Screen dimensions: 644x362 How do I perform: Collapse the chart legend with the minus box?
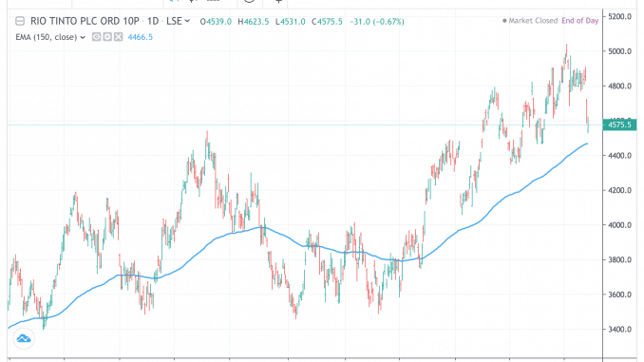point(20,21)
